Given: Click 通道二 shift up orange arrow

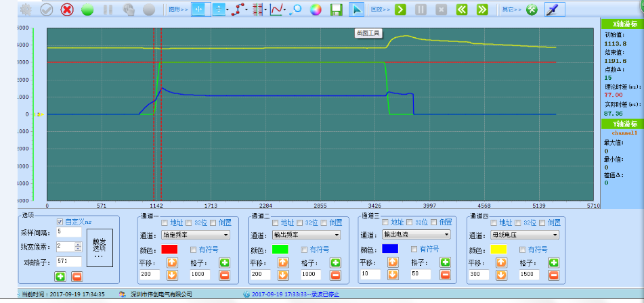Looking at the screenshot, I should coord(282,263).
